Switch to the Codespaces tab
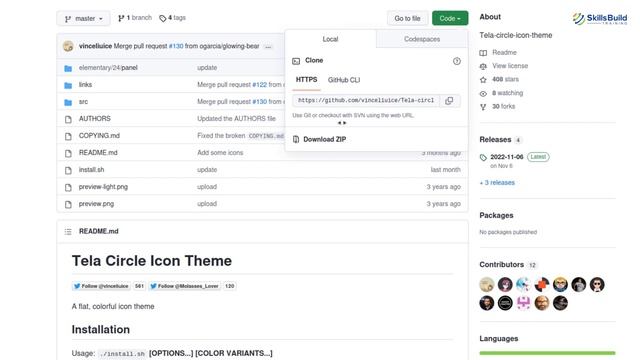Viewport: 640px width, 360px height. pos(422,39)
